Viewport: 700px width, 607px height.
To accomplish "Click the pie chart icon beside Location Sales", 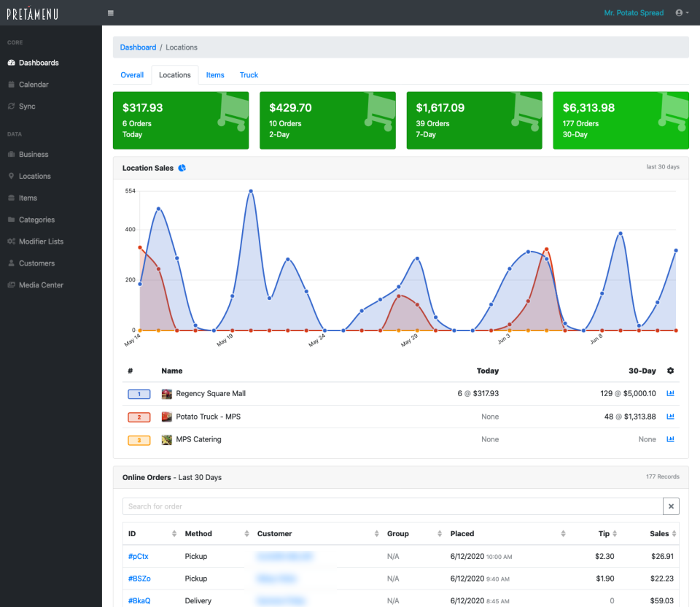I will (182, 168).
